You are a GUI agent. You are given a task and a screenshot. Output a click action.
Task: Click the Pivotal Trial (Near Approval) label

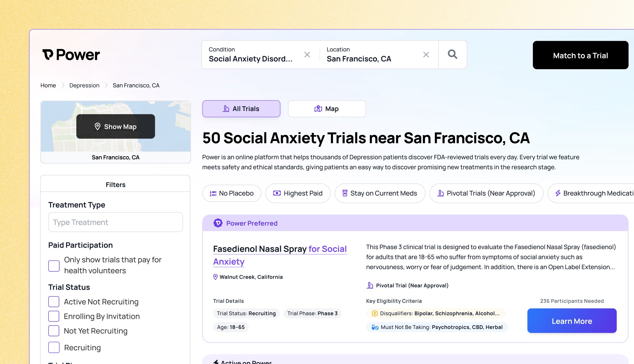point(412,285)
